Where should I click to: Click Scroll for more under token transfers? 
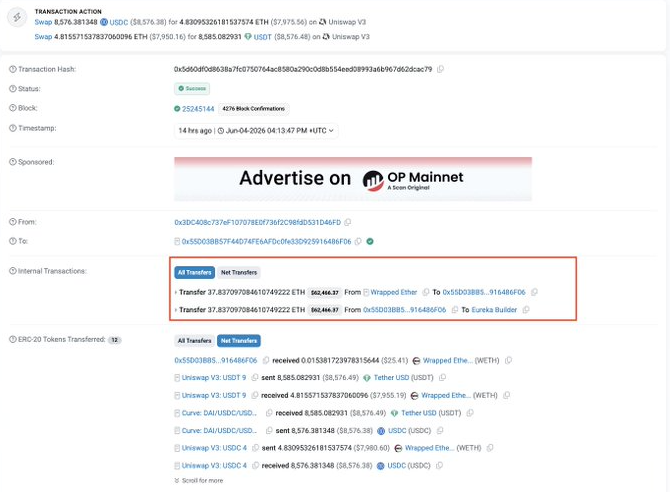[x=199, y=481]
